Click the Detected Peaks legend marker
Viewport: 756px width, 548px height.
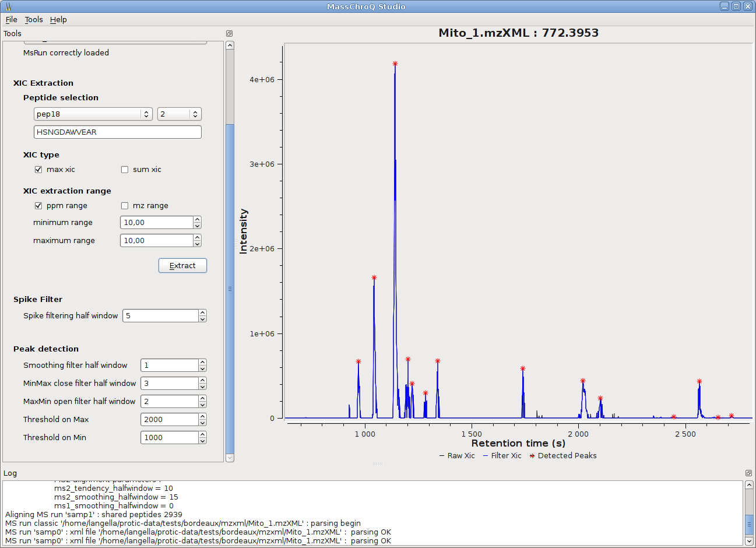[x=532, y=456]
